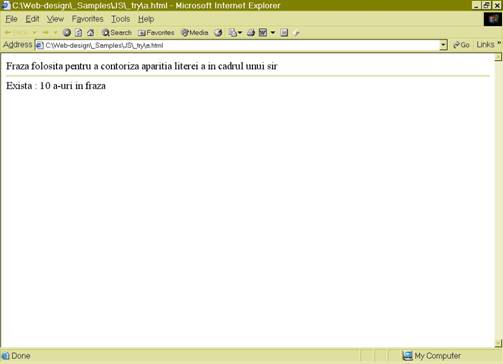The width and height of the screenshot is (503, 364).
Task: Open the Search pane
Action: [117, 33]
